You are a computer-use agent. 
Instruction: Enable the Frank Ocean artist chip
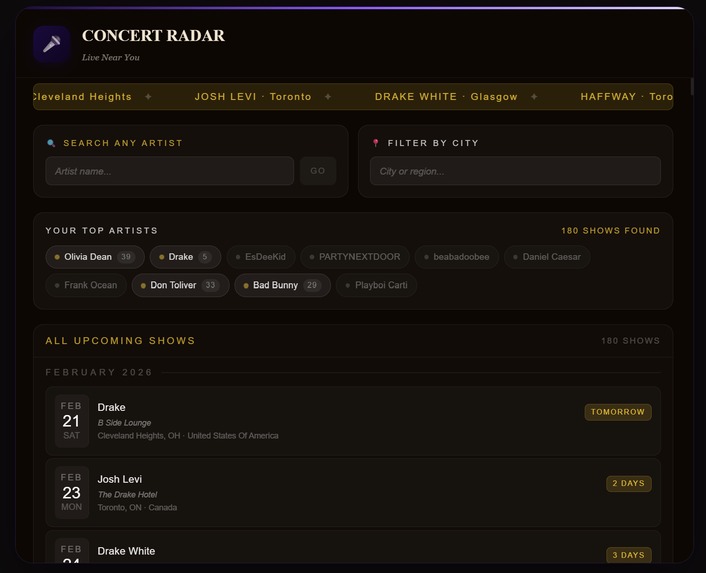[86, 285]
